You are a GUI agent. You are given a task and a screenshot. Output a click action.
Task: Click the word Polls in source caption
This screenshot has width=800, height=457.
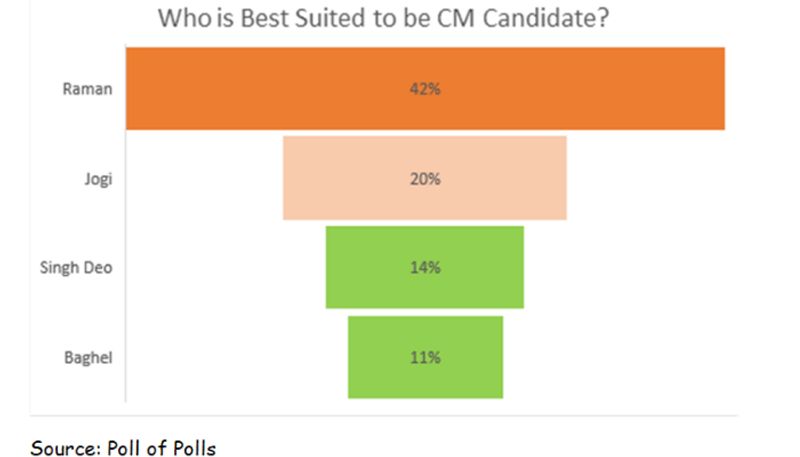[194, 448]
